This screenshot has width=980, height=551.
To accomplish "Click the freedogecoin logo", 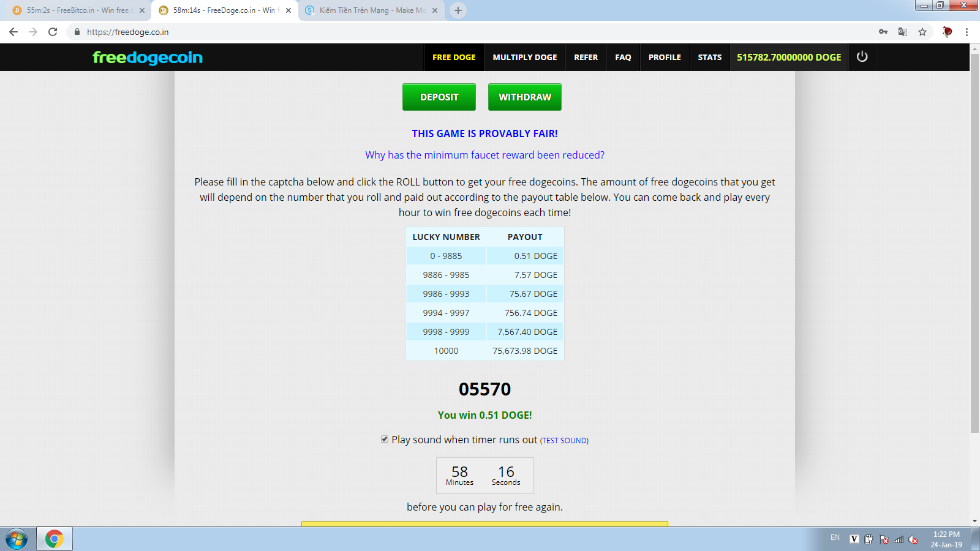I will 148,57.
